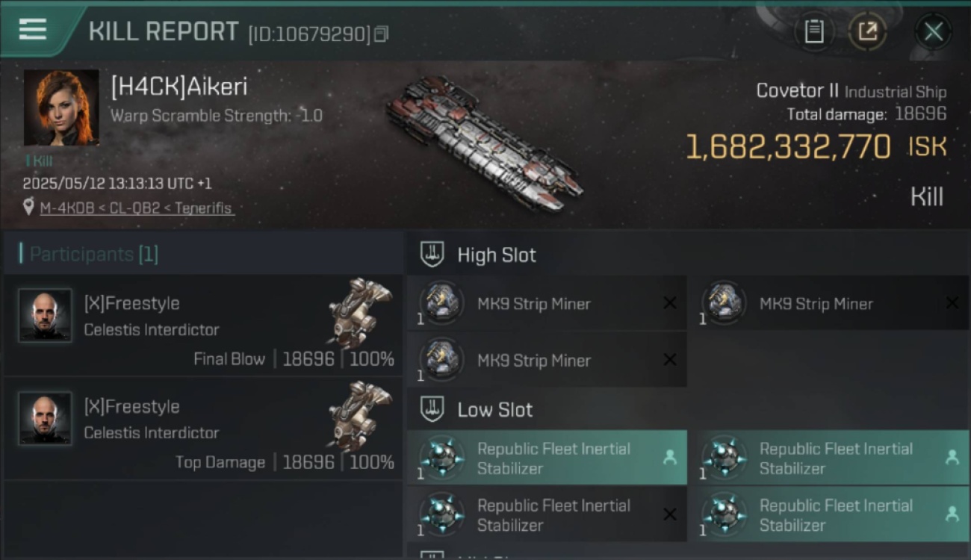Tap X on unhighlighted Inertial Stabilizer
The width and height of the screenshot is (971, 560).
(670, 514)
